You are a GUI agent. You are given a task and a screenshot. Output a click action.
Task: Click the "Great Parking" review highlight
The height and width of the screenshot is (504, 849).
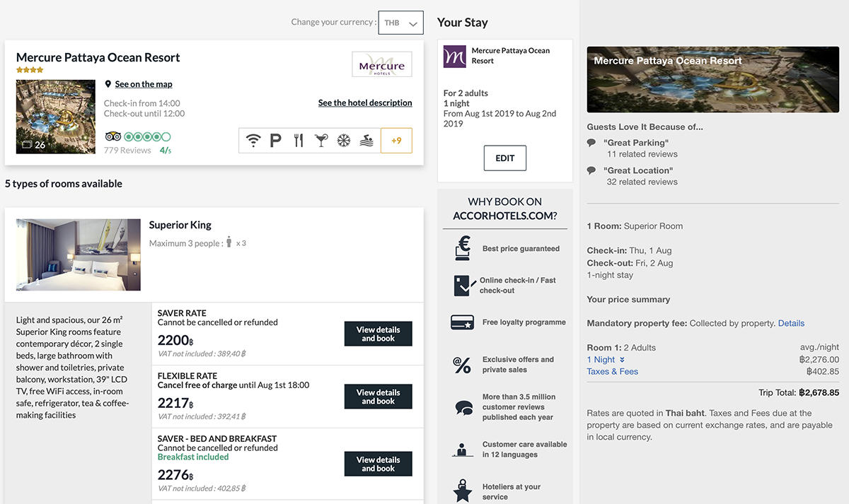636,143
